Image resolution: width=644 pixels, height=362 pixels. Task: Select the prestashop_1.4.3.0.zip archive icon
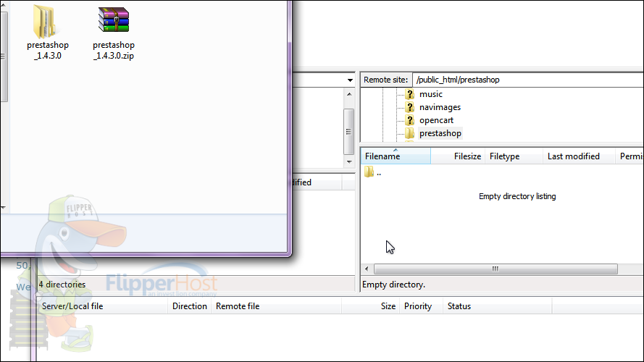[x=113, y=20]
